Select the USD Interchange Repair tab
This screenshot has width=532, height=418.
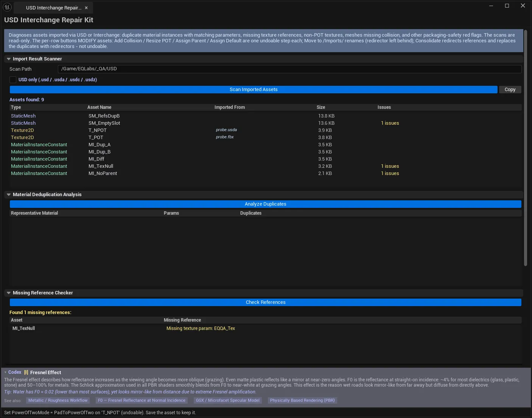(53, 8)
